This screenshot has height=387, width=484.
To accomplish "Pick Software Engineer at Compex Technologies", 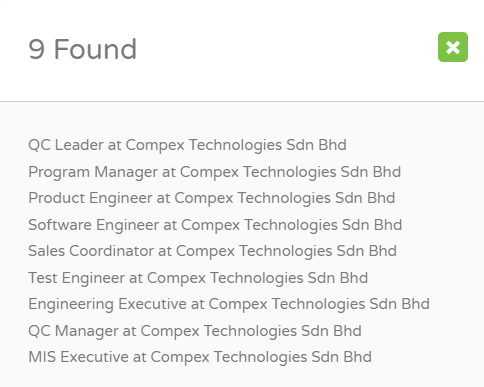I will pos(215,225).
